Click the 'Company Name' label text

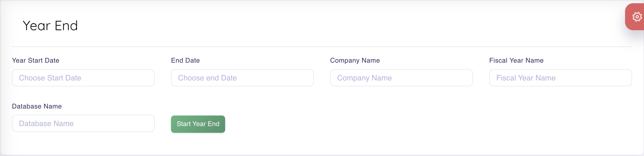[x=355, y=60]
